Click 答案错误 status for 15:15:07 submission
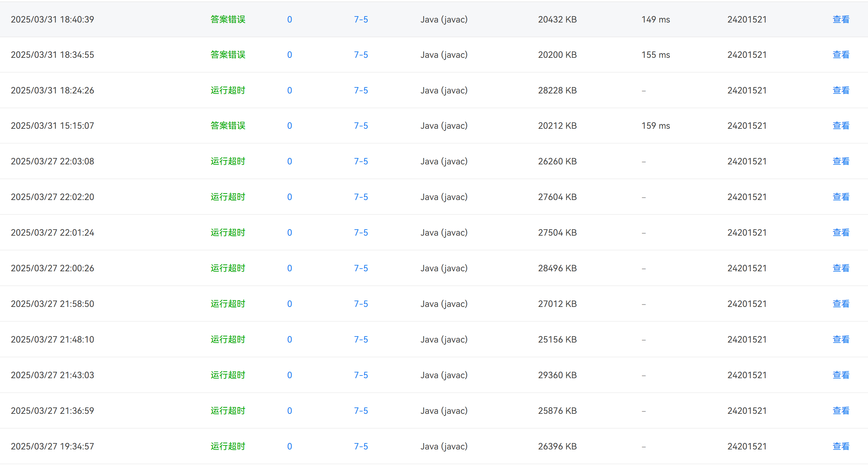Image resolution: width=868 pixels, height=476 pixels. [228, 126]
